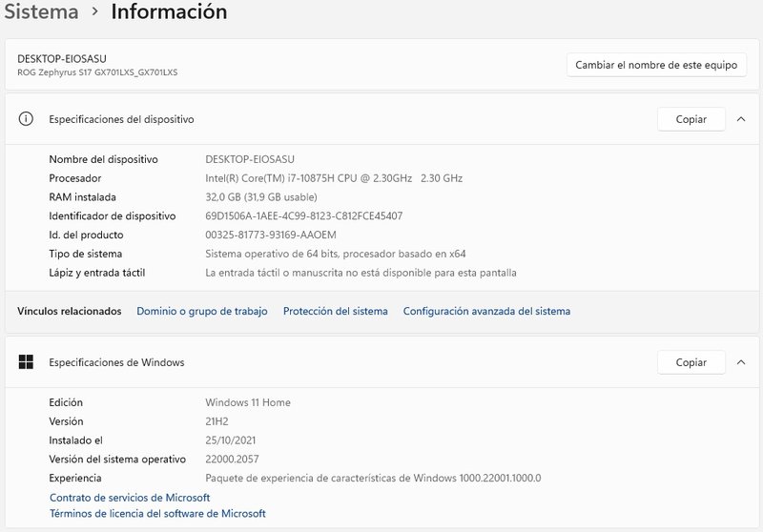The image size is (763, 532).
Task: Select the Sistema operativo de 64 bits value
Action: pos(336,254)
